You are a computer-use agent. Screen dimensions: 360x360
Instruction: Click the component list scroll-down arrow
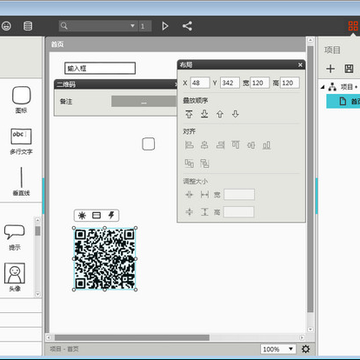tap(37, 294)
